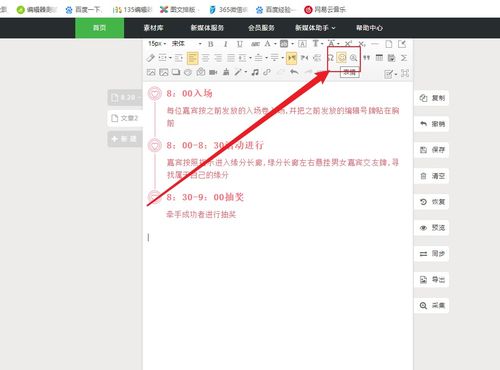
Task: Open 新媒体服务 in the navigation bar
Action: [x=207, y=28]
